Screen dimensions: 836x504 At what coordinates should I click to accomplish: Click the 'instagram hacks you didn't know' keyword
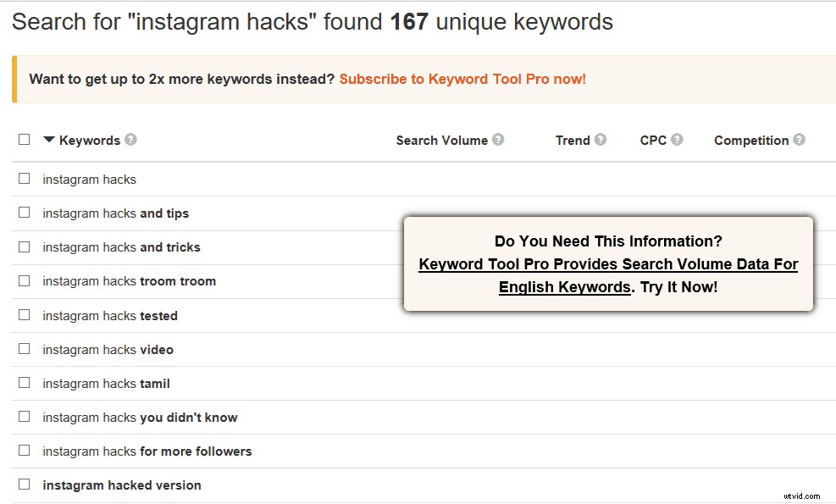click(x=140, y=418)
